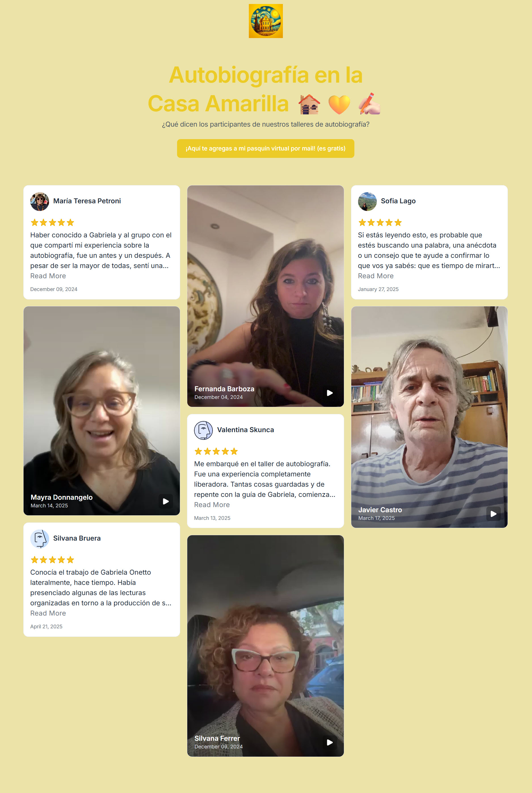Expand Sofia Lago's review with Read More
The image size is (532, 793).
click(x=376, y=276)
